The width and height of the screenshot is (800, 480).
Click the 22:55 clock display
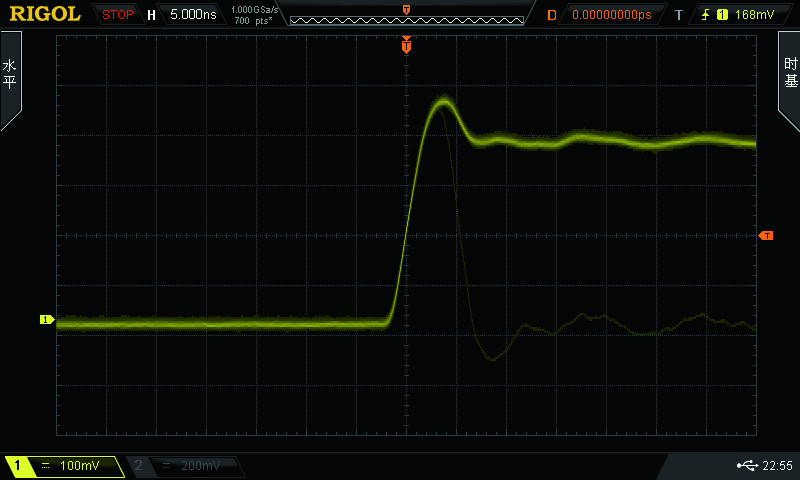coord(777,465)
